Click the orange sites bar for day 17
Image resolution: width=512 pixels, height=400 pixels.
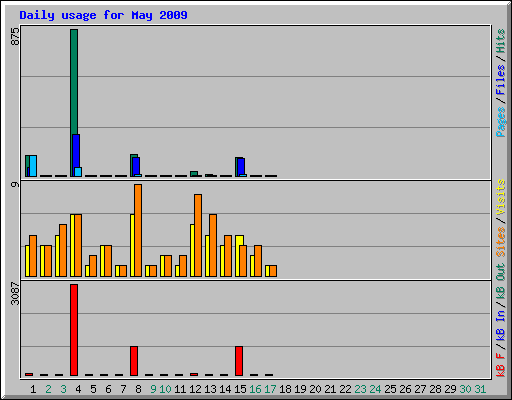tap(273, 271)
